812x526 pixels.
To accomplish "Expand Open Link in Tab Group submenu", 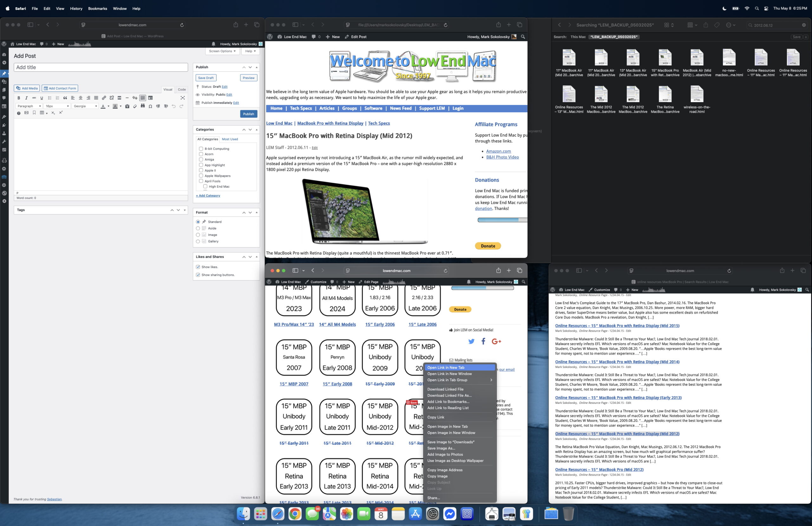I will click(460, 380).
